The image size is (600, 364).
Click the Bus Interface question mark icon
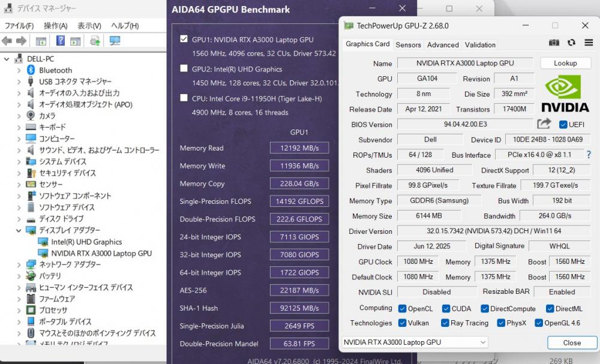pyautogui.click(x=589, y=155)
